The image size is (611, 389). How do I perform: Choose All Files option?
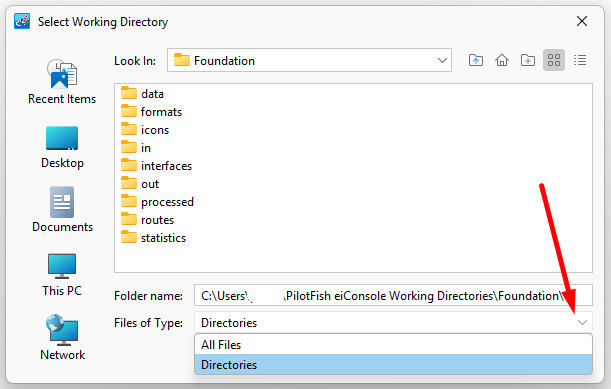[x=393, y=345]
